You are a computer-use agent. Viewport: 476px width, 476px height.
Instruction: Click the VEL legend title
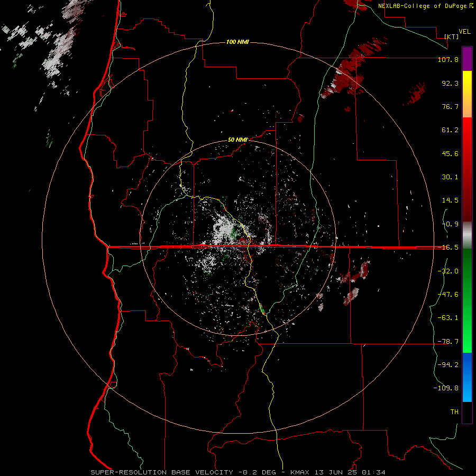[465, 32]
